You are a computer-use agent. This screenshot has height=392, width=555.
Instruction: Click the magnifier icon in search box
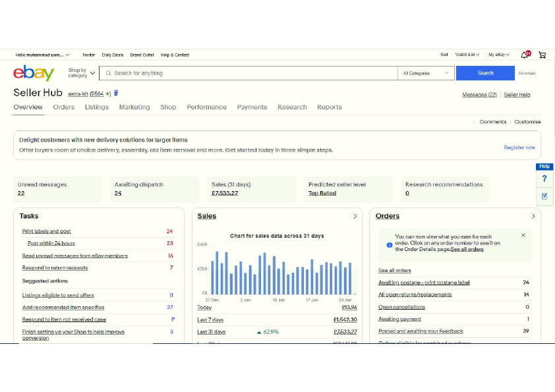point(108,73)
